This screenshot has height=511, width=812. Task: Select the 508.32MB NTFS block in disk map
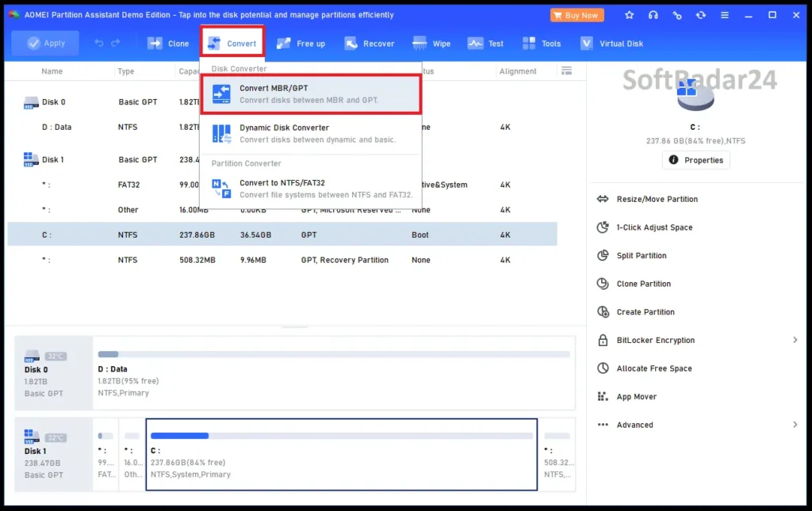point(557,454)
